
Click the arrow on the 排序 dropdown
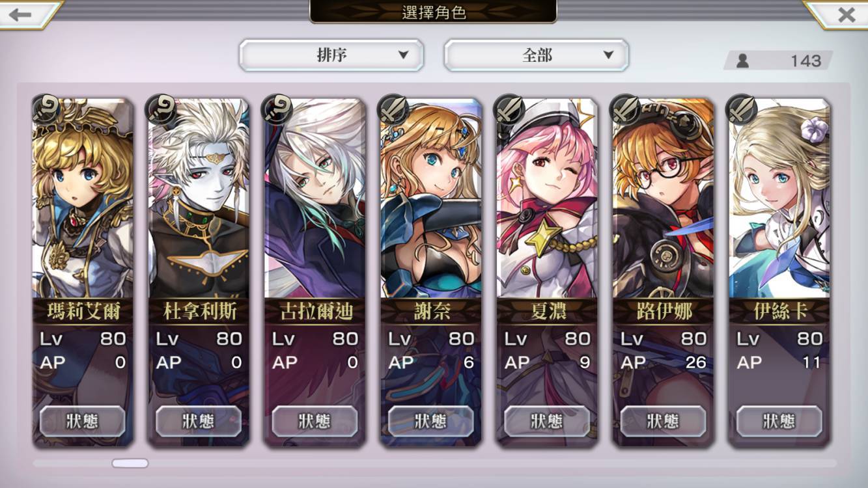[x=403, y=55]
